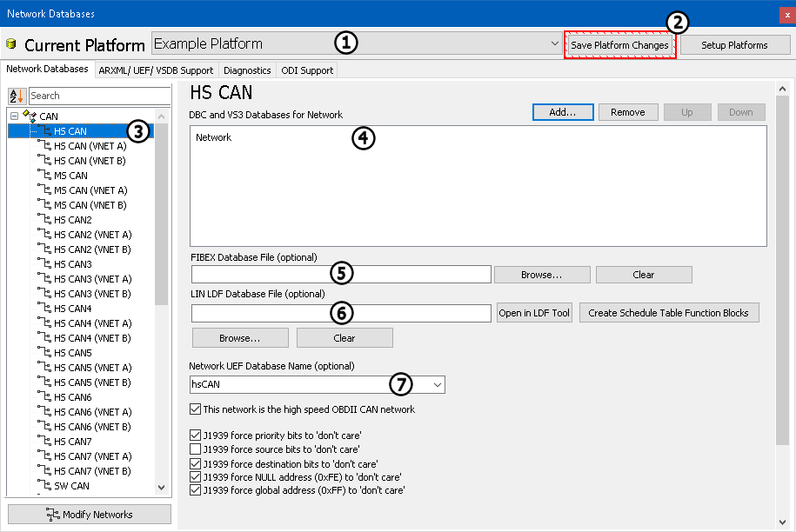Enable J1939 force source bits checkbox
Viewport: 796px width, 532px height.
[195, 449]
